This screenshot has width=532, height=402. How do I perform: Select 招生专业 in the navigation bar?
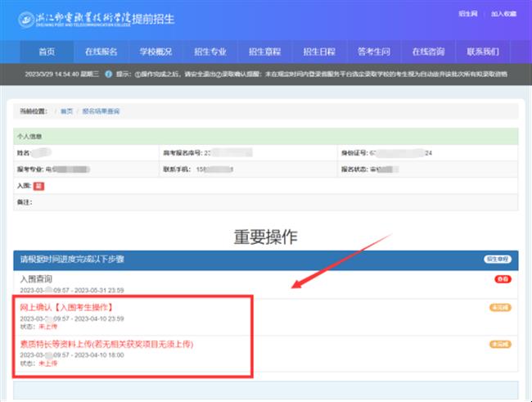[210, 52]
